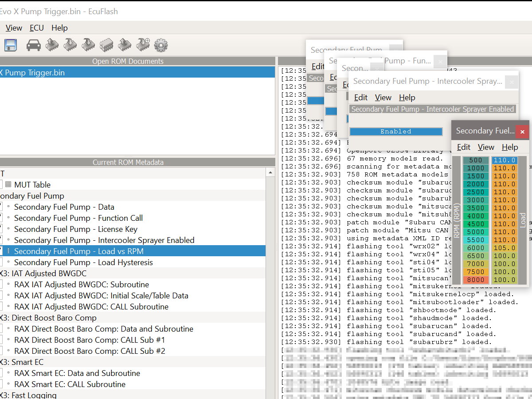Click the chip icon right of the car
This screenshot has width=532, height=399.
[x=52, y=45]
